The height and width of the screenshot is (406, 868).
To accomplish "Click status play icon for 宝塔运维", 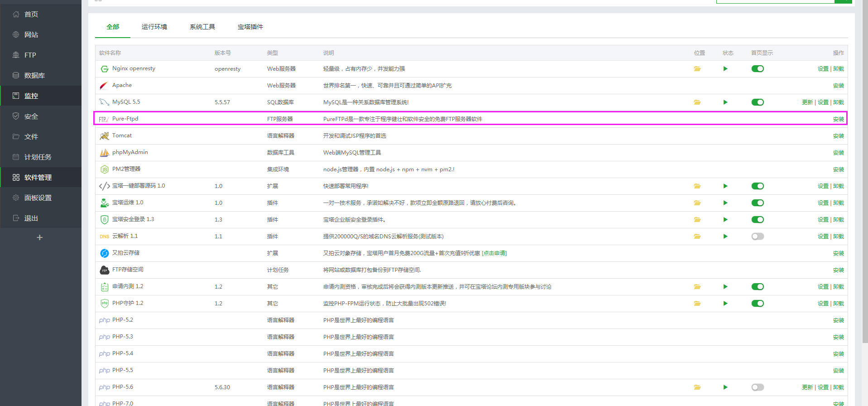I will coord(725,203).
